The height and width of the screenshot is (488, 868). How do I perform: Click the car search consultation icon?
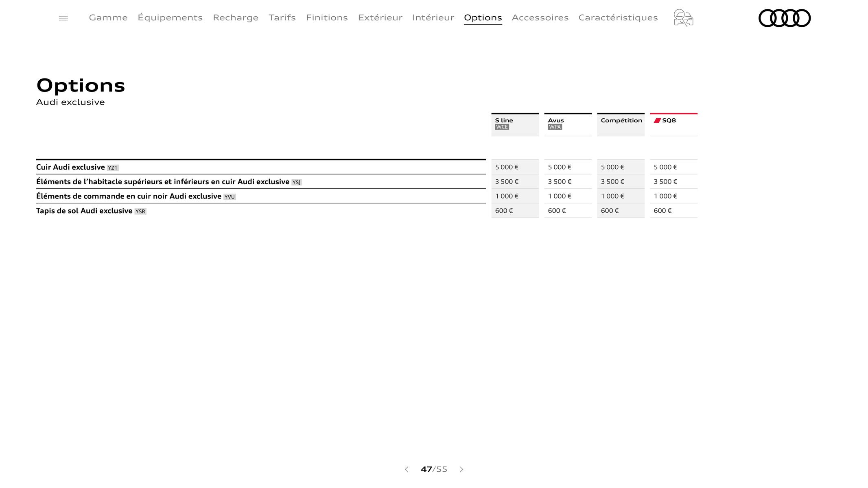click(x=683, y=18)
